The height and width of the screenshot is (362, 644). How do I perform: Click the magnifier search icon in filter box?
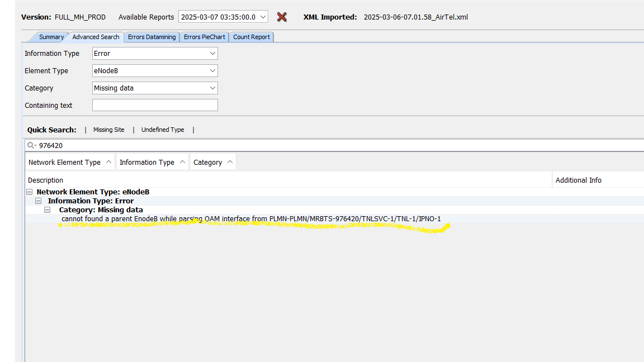point(31,146)
